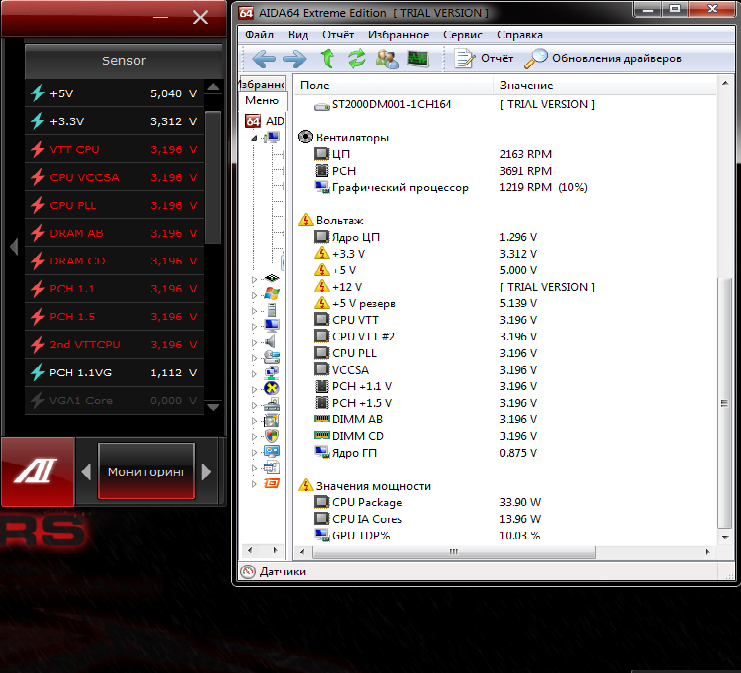Click the AIDA64 root node icon in tree
This screenshot has width=741, height=673.
253,121
